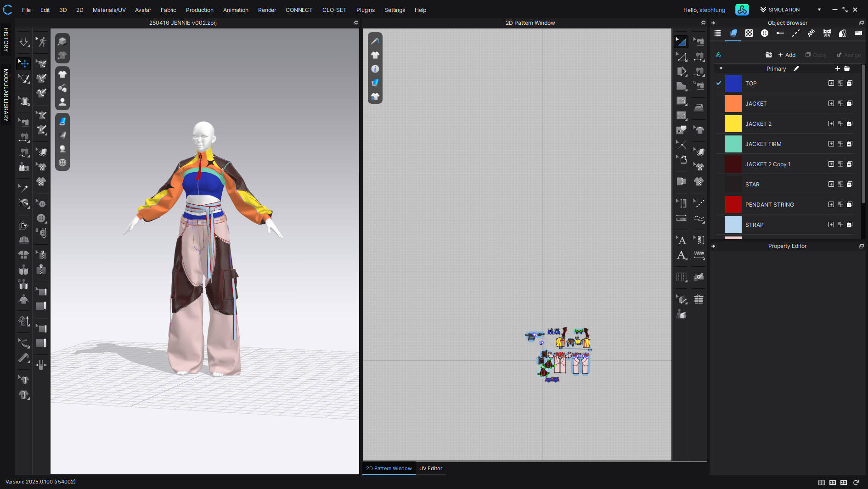This screenshot has height=489, width=868.
Task: Toggle the 2D window view in status bar
Action: [844, 483]
